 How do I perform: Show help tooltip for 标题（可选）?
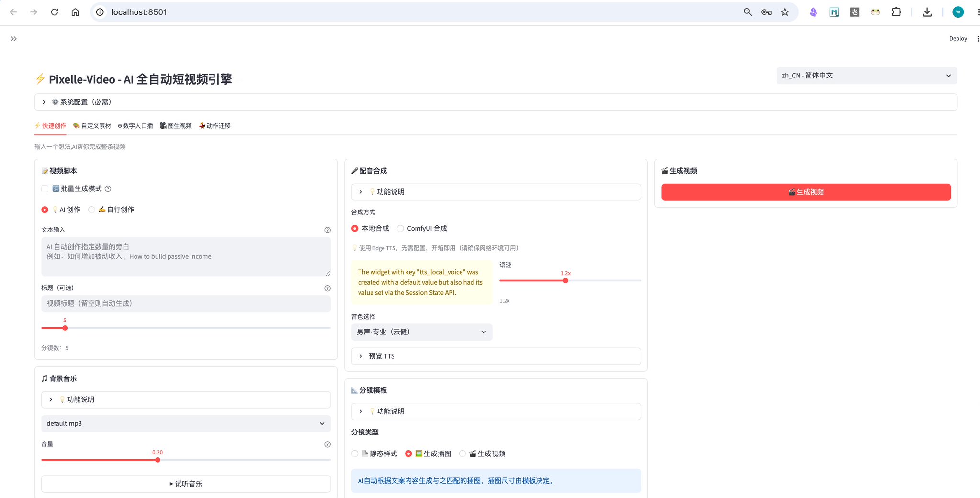[x=327, y=288]
